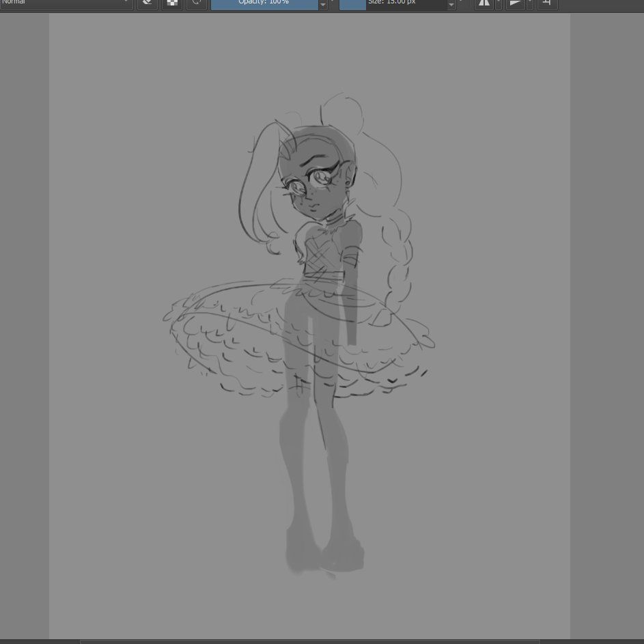The width and height of the screenshot is (644, 644).
Task: Open the horizontal mirror tool options arrow
Action: click(x=499, y=3)
